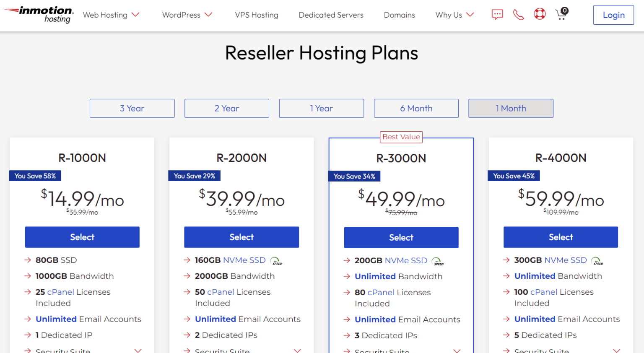This screenshot has width=644, height=353.
Task: Select the 3 Year billing term
Action: 132,108
